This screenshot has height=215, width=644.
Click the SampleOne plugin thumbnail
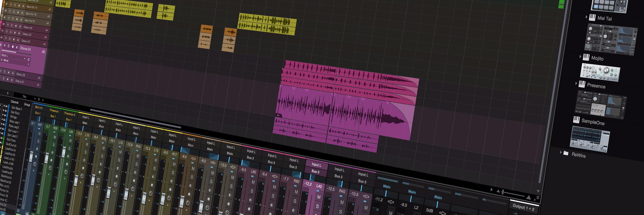click(x=590, y=139)
